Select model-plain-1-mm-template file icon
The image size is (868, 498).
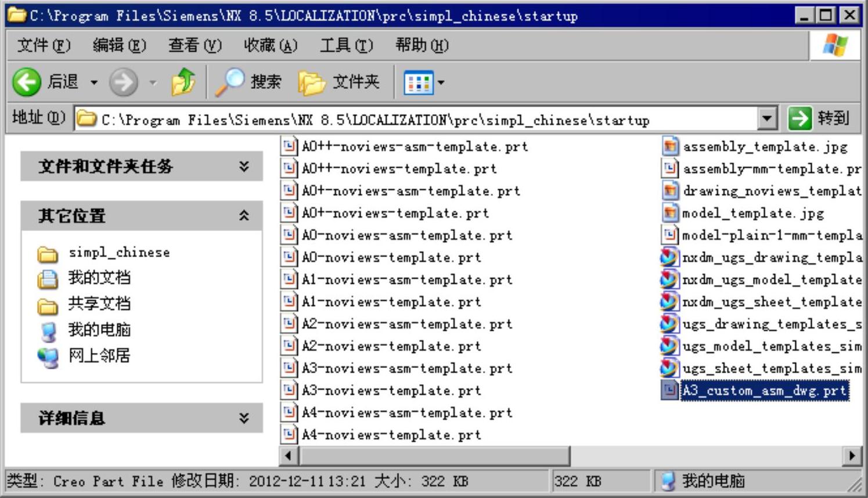[x=670, y=234]
